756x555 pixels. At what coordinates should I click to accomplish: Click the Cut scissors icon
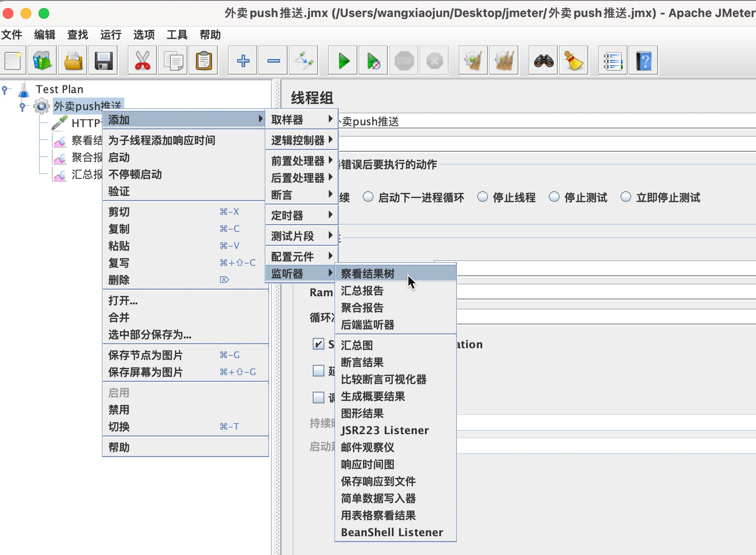(x=143, y=60)
